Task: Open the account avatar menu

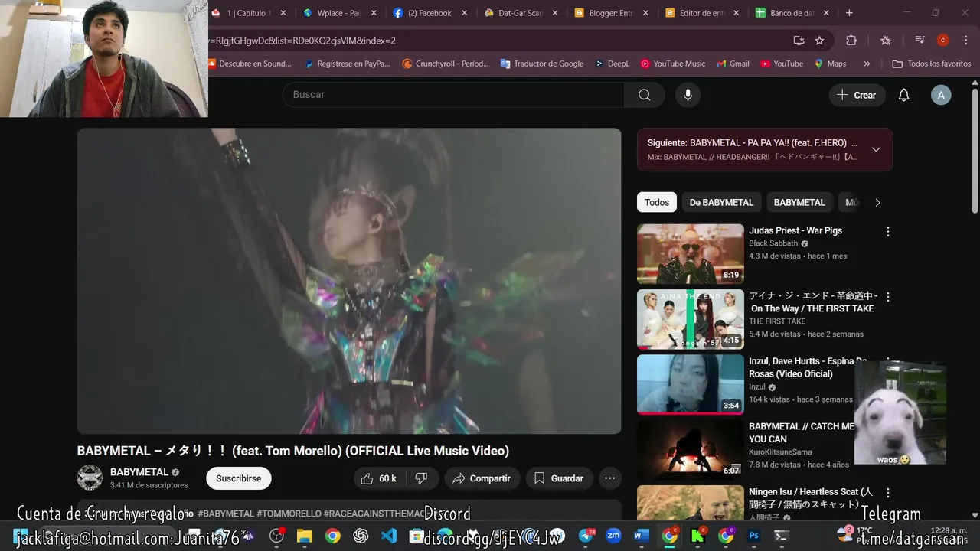Action: coord(941,95)
